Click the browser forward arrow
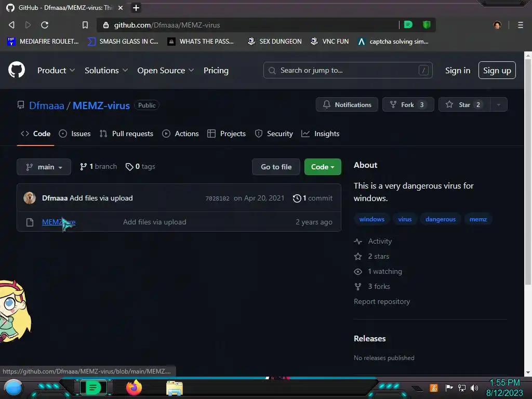Viewport: 532px width, 399px height. [28, 25]
